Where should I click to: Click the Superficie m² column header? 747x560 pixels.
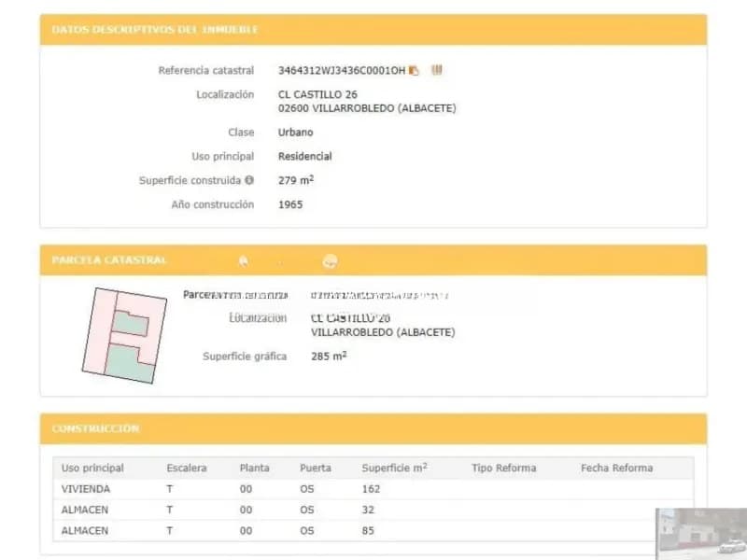(394, 469)
